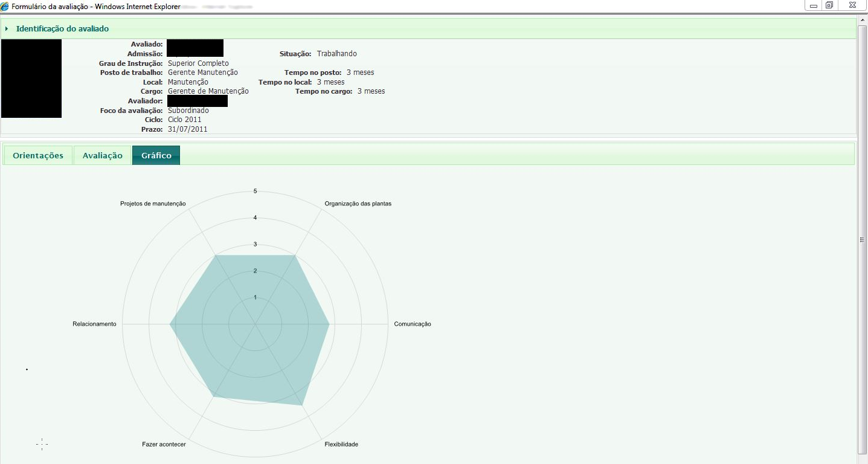
Task: Click the Comunicação axis label
Action: point(413,324)
